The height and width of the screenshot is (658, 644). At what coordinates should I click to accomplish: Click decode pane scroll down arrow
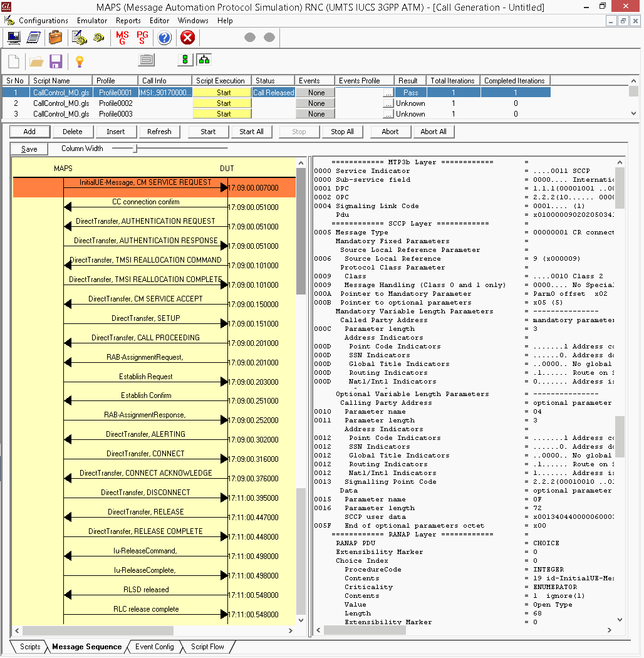tap(620, 619)
